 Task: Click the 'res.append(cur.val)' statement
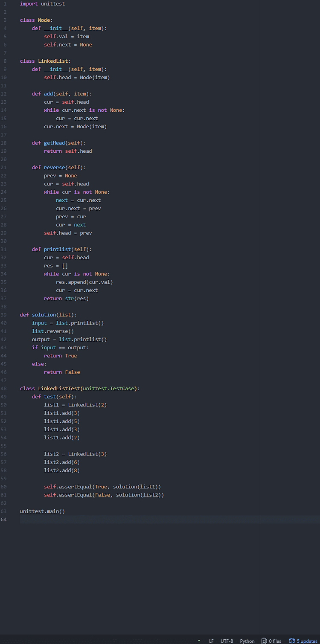(x=84, y=282)
